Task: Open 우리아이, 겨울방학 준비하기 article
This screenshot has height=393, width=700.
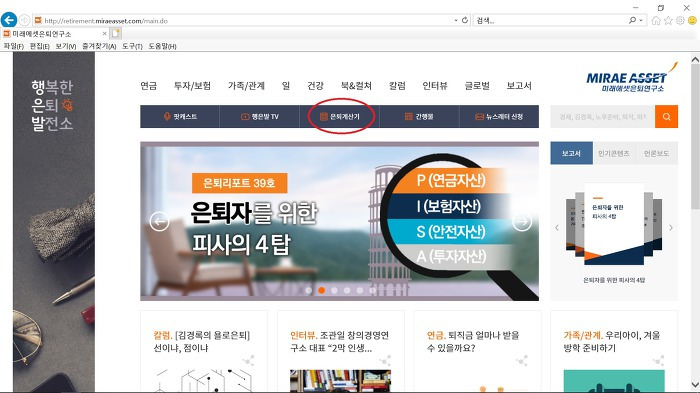Action: [x=612, y=341]
